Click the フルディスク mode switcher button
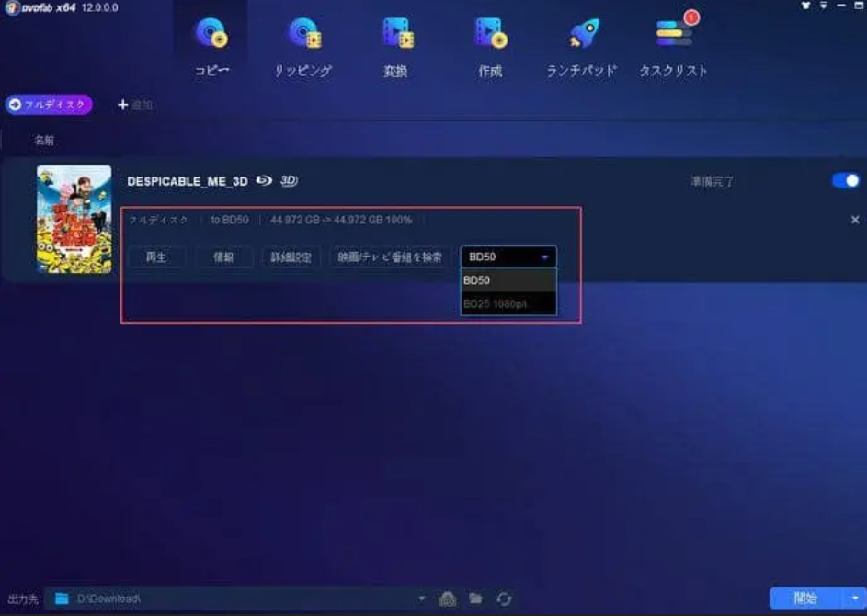 pyautogui.click(x=49, y=105)
